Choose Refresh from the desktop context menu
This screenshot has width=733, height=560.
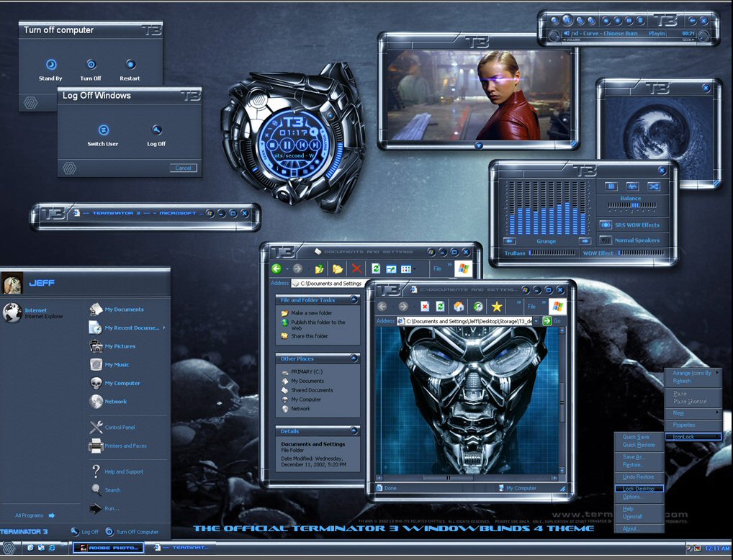coord(683,380)
